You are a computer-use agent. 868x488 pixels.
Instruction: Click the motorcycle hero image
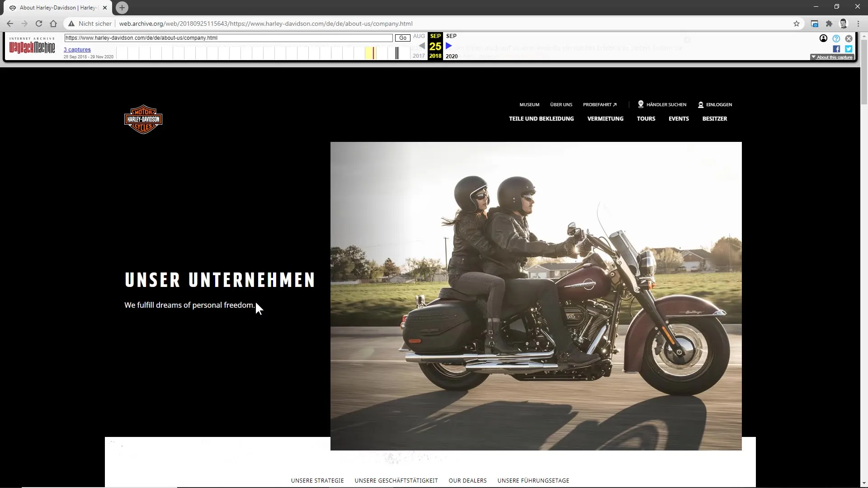(x=536, y=296)
